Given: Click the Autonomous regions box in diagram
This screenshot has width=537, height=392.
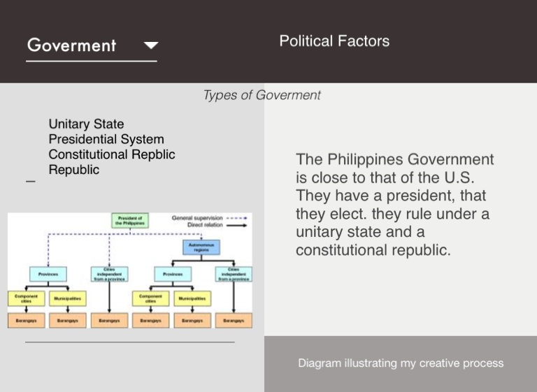Looking at the screenshot, I should point(201,247).
